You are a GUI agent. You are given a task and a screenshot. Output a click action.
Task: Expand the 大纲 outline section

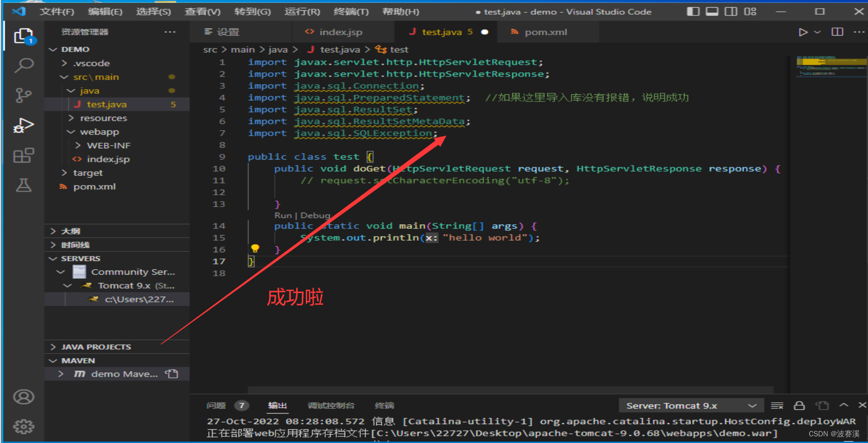[x=117, y=231]
